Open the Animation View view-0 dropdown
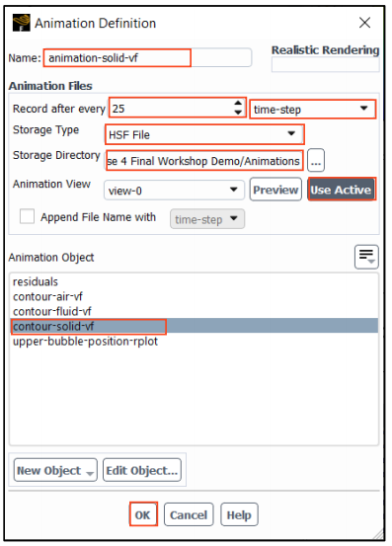The width and height of the screenshot is (392, 546). [174, 191]
